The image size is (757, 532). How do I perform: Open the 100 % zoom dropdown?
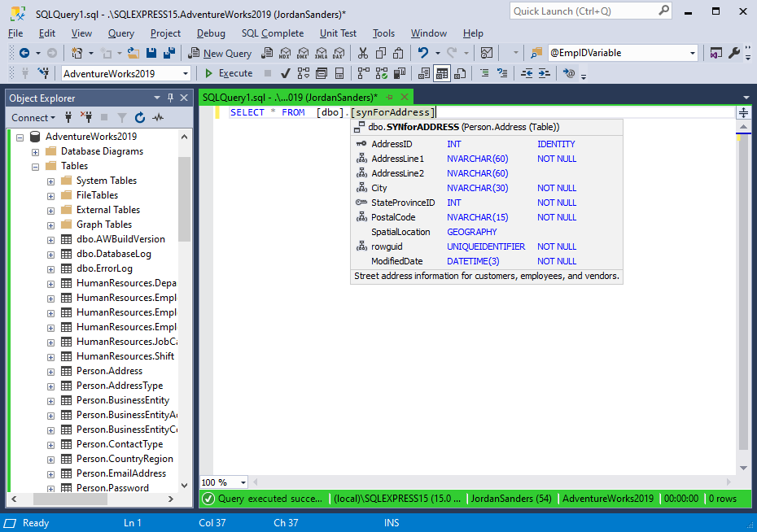pos(243,482)
